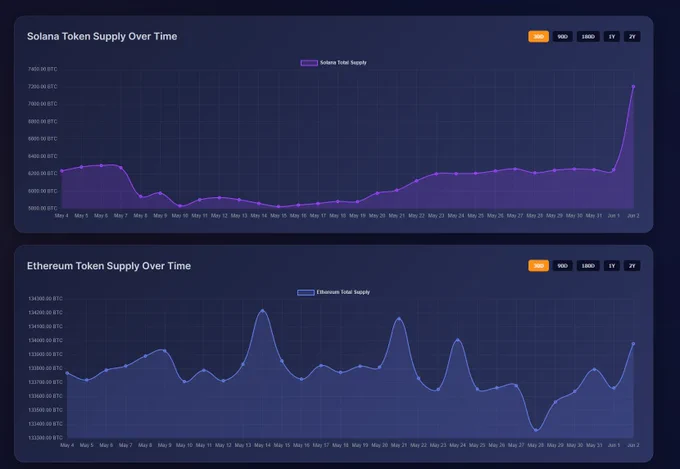Select the 30D range on the Ethereum chart
Image resolution: width=680 pixels, height=469 pixels.
point(538,266)
